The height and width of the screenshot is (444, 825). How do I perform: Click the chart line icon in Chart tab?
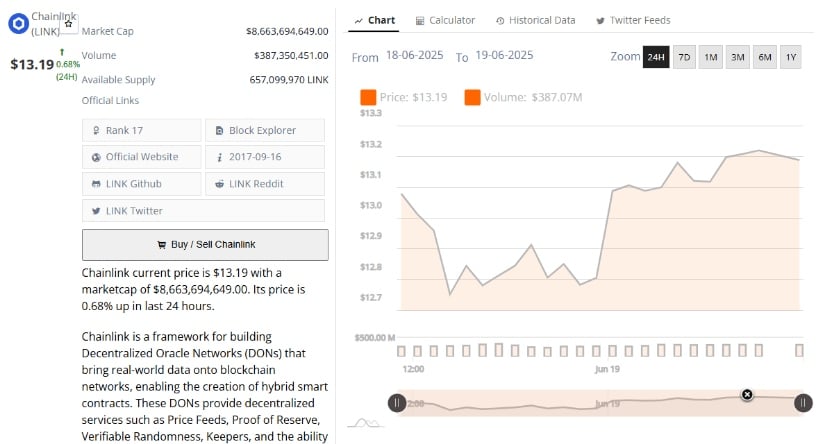click(x=359, y=21)
